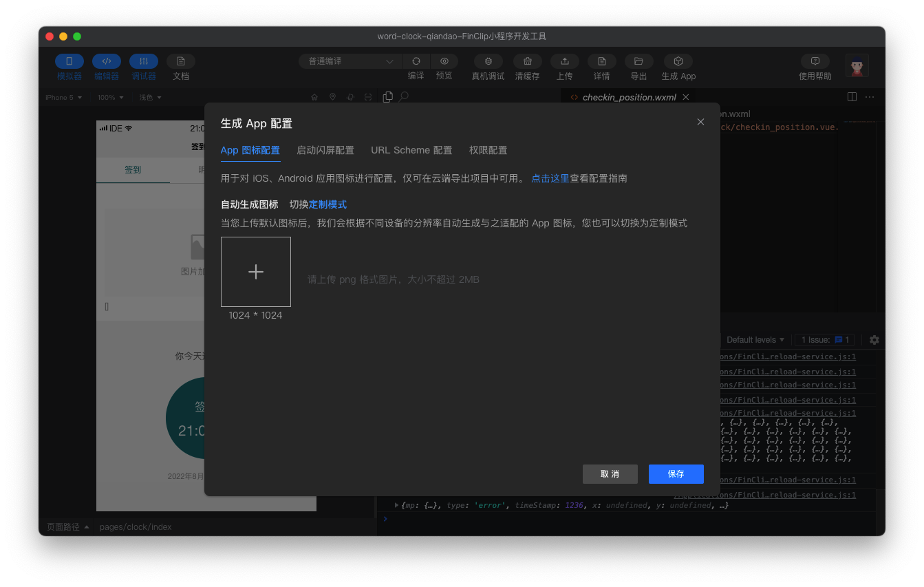The image size is (924, 587).
Task: Open 详情 details icon in toolbar
Action: [x=601, y=61]
